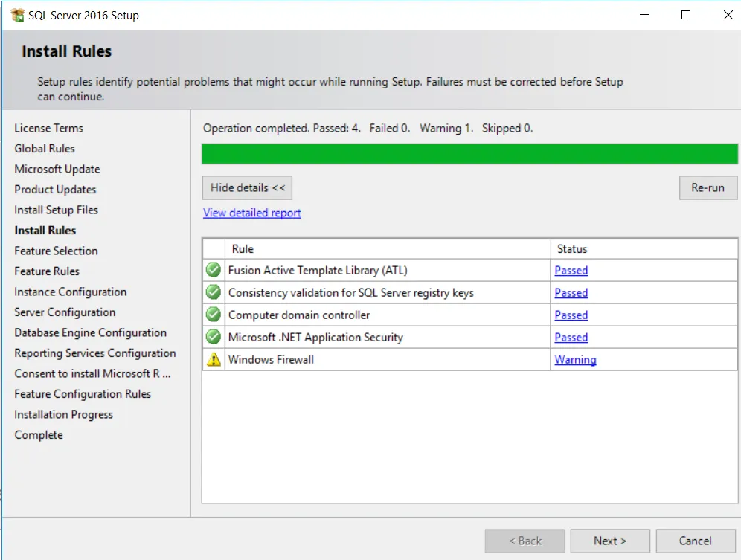Screen dimensions: 741x560
Task: Click green check icon for Computer domain controller
Action: coord(214,315)
